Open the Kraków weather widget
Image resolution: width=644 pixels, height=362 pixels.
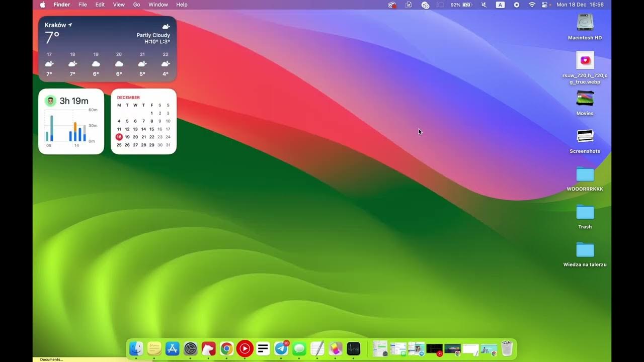tap(107, 49)
